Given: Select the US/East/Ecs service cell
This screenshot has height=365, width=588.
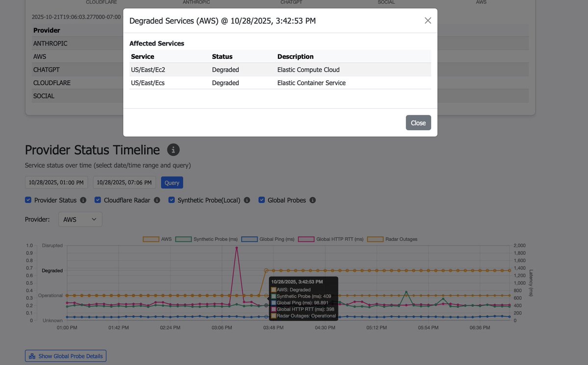Looking at the screenshot, I should tap(147, 83).
